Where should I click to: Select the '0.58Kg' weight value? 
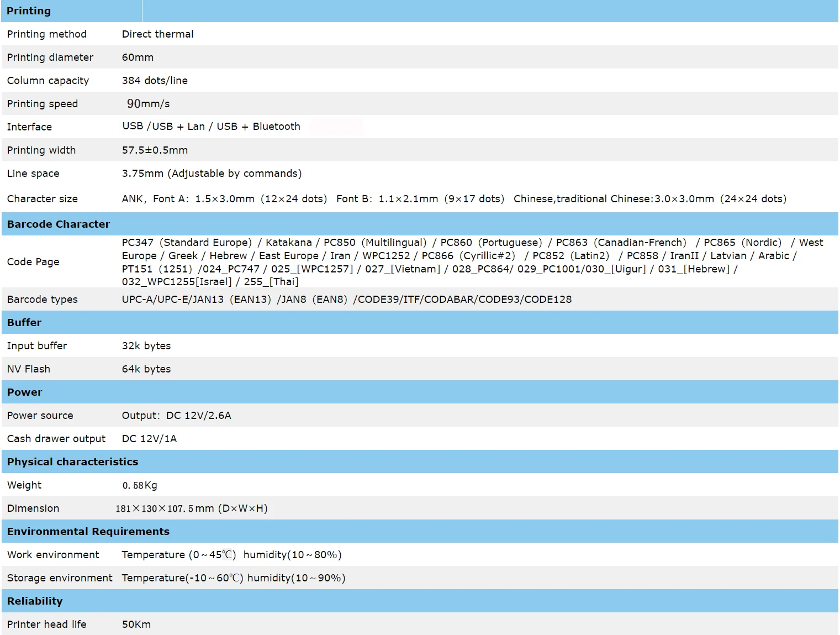[x=140, y=485]
